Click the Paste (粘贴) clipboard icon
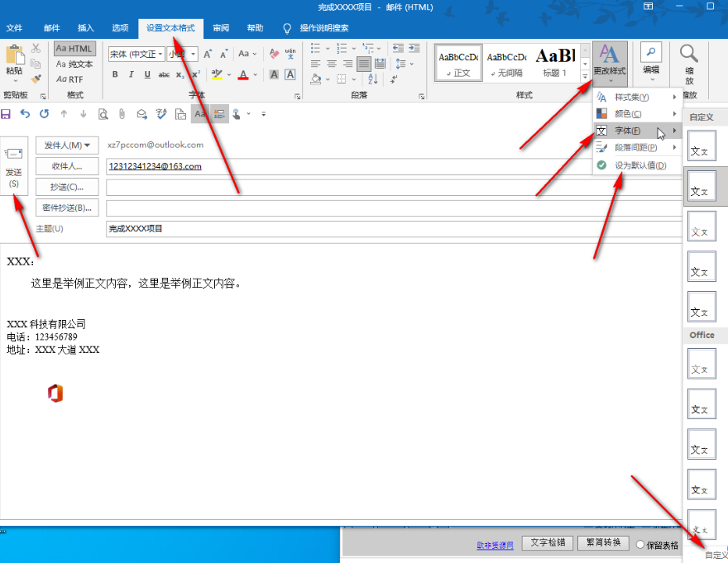The height and width of the screenshot is (563, 728). coord(14,55)
